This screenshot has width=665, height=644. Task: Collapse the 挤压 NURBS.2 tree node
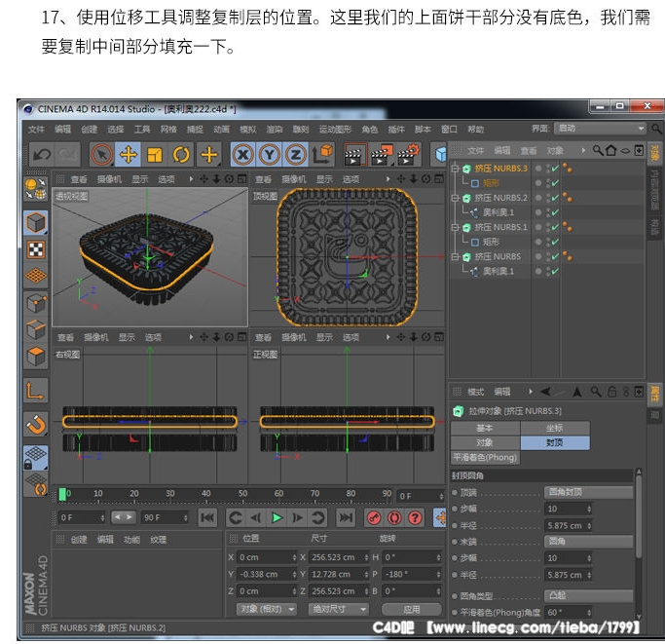point(455,198)
